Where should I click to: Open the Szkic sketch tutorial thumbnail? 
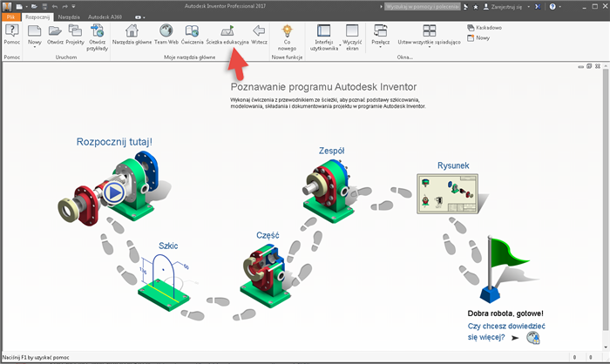tap(163, 282)
